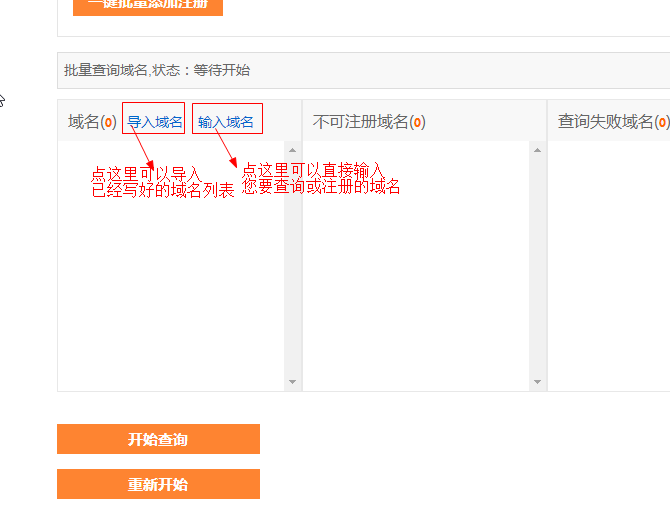Click the orange batch-add registration button at top

tap(148, 6)
